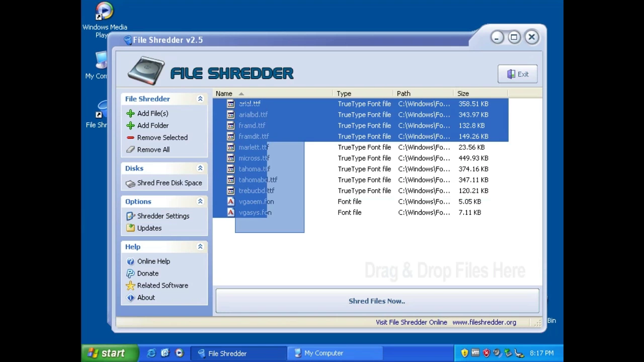
Task: Click the File Shredder title bar icon
Action: pos(128,40)
